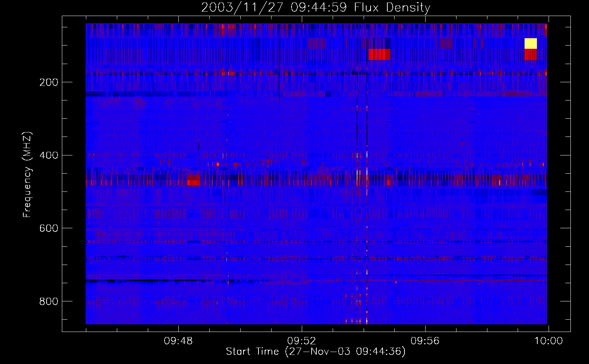This screenshot has height=364, width=589.
Task: Click the 09:56 time tick label
Action: 425,341
